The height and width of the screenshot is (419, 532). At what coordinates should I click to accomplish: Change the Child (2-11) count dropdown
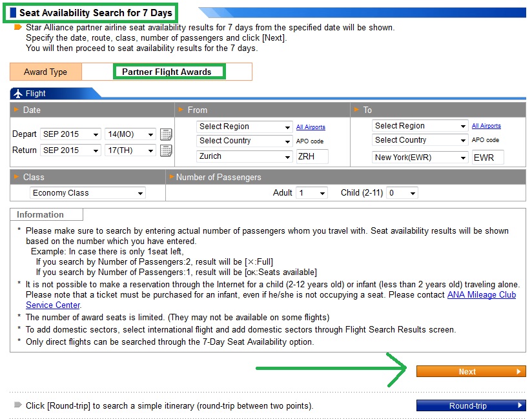tap(402, 192)
